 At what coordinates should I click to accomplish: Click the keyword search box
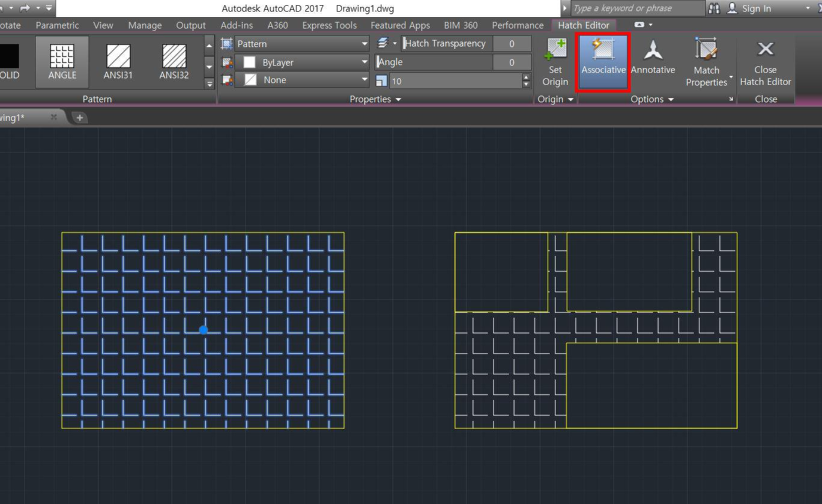pyautogui.click(x=638, y=8)
